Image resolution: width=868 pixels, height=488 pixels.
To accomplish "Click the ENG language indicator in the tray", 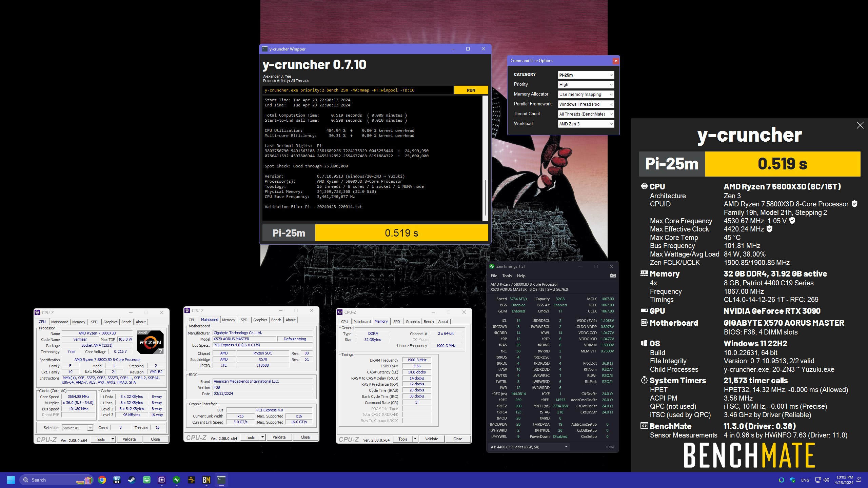I will coord(805,480).
